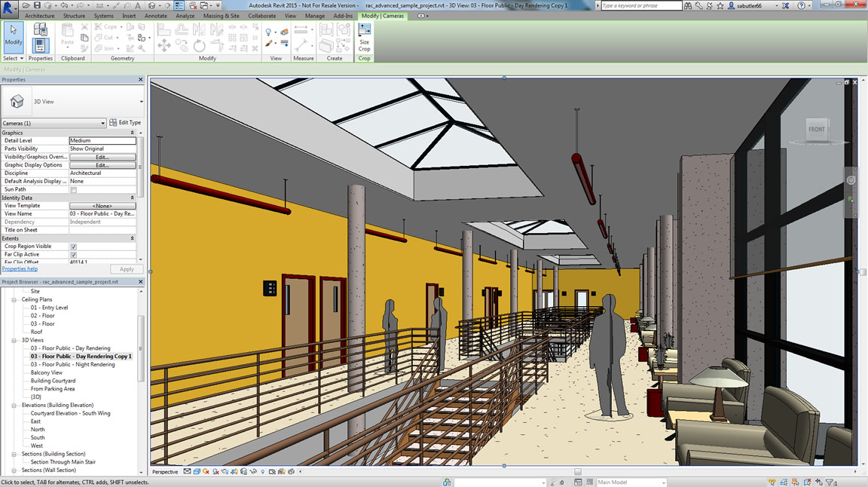Switch to the Annotate ribbon tab

click(156, 16)
